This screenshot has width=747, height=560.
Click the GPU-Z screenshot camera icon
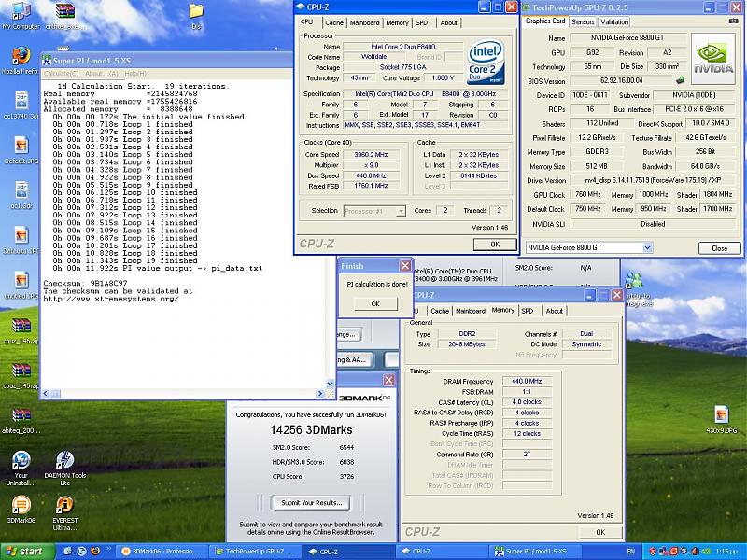pyautogui.click(x=733, y=21)
